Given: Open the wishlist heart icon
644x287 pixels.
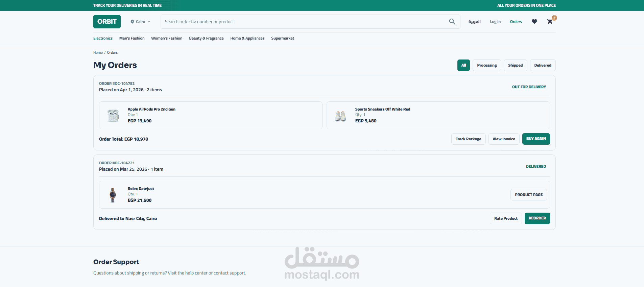Looking at the screenshot, I should click(x=534, y=22).
